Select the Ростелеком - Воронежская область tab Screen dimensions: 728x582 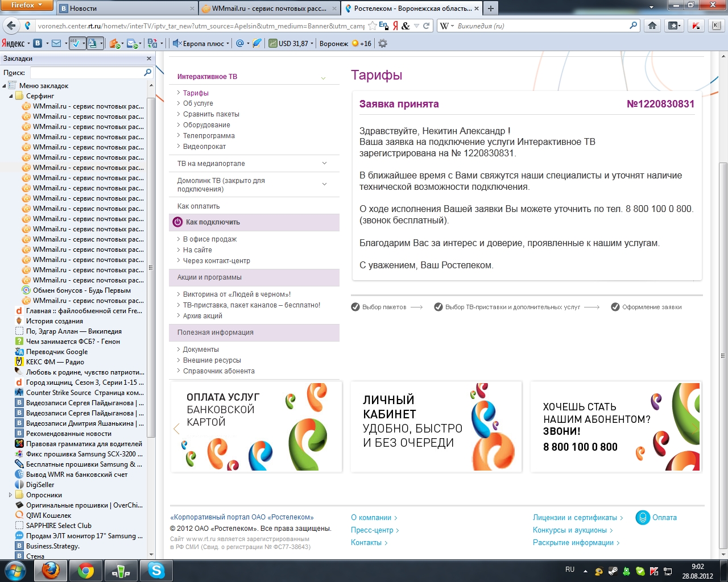(x=412, y=8)
